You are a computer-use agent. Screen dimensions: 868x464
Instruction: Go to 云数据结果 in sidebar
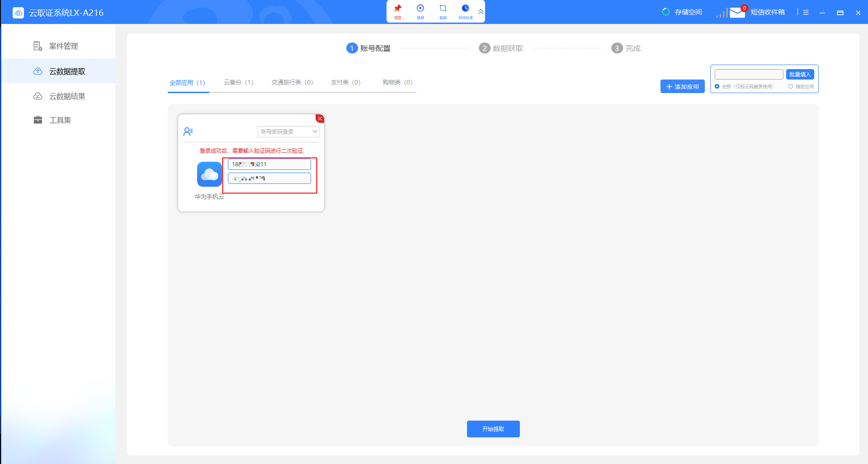[58, 96]
